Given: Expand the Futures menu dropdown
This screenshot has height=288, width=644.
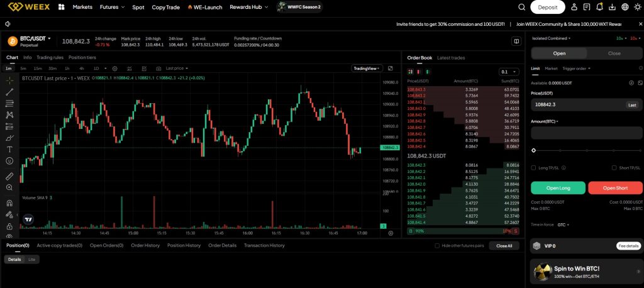Looking at the screenshot, I should pyautogui.click(x=112, y=7).
